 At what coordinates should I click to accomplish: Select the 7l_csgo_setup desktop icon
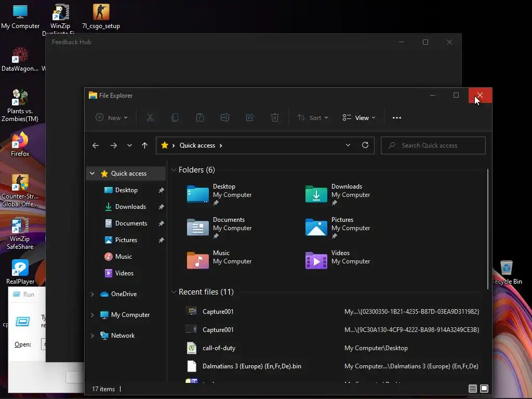tap(101, 16)
